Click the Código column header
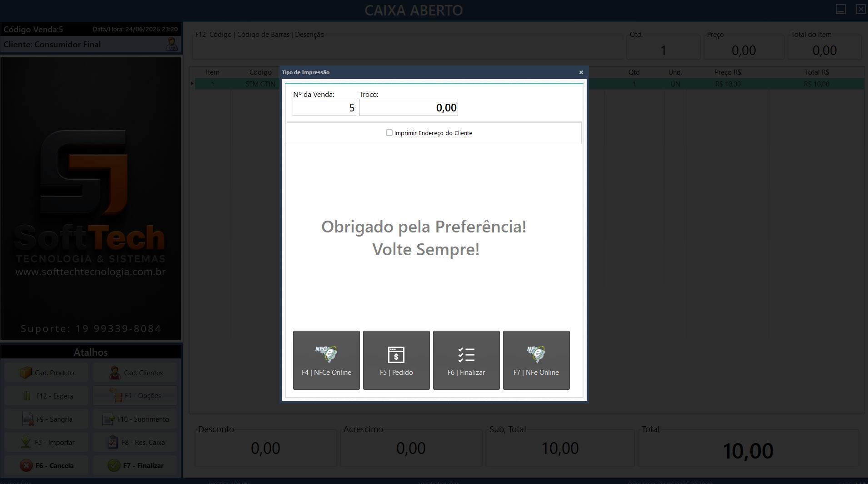Screen dimensions: 868x484 [x=260, y=72]
